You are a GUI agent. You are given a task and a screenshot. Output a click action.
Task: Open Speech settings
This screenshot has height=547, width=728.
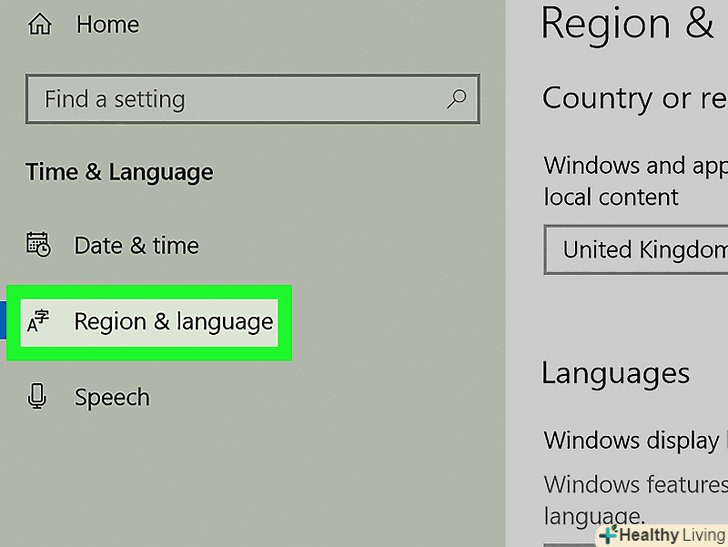pyautogui.click(x=112, y=397)
